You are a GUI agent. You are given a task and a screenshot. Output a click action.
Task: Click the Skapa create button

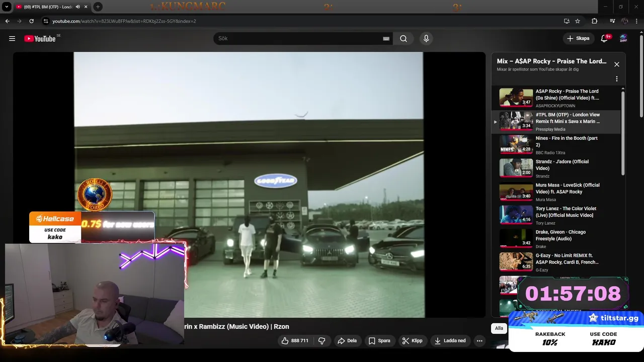578,39
